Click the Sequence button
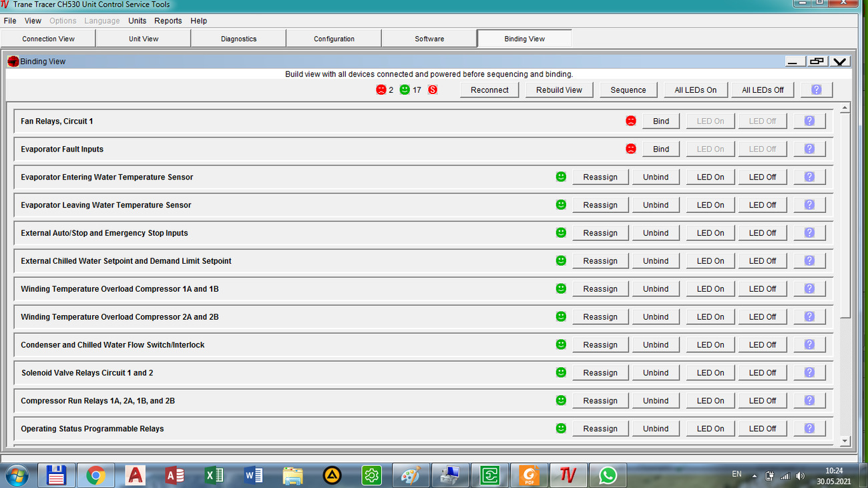Image resolution: width=868 pixels, height=488 pixels. coord(628,90)
